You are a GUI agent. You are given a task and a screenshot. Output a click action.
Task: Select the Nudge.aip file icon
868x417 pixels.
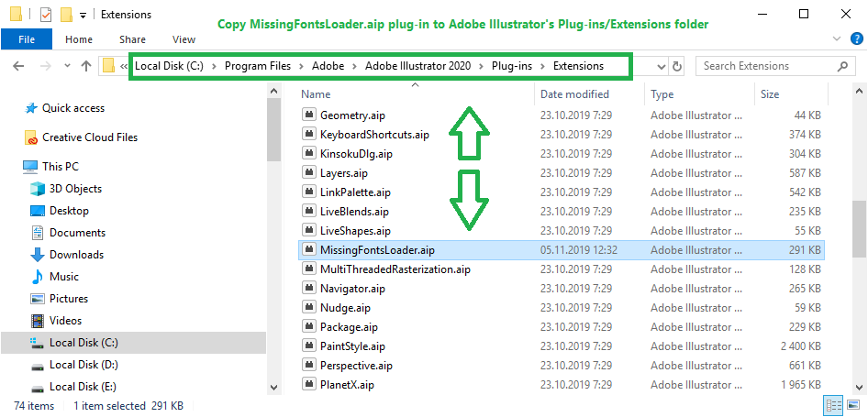tap(308, 308)
